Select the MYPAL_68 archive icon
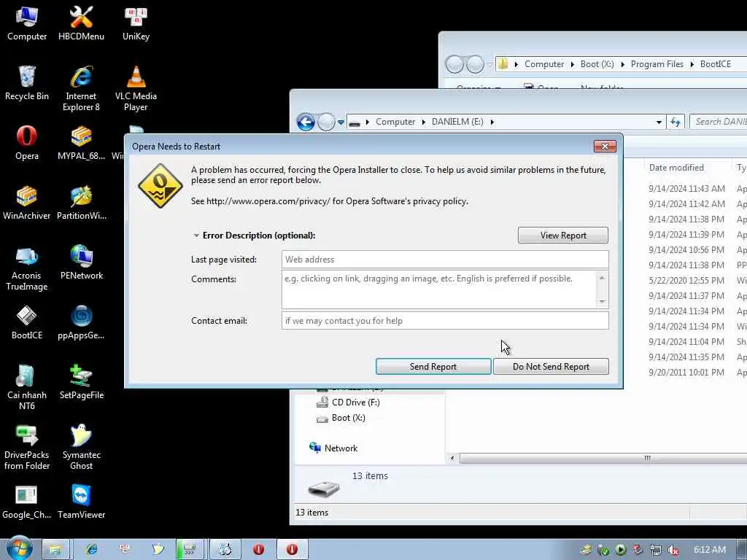This screenshot has height=560, width=747. coord(81,143)
